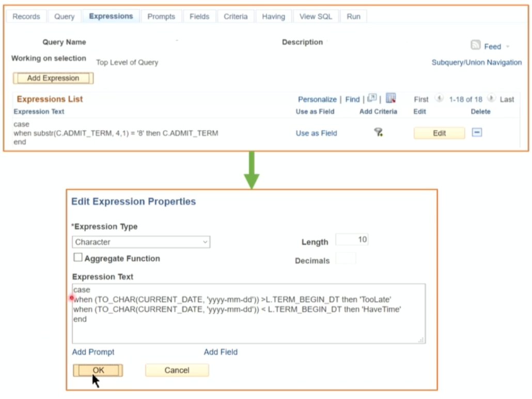532x399 pixels.
Task: Switch to the View SQL tab
Action: tap(316, 16)
